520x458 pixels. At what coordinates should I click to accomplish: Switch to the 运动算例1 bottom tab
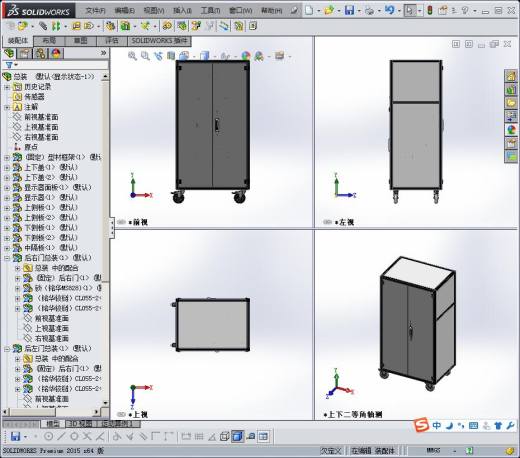click(x=118, y=424)
